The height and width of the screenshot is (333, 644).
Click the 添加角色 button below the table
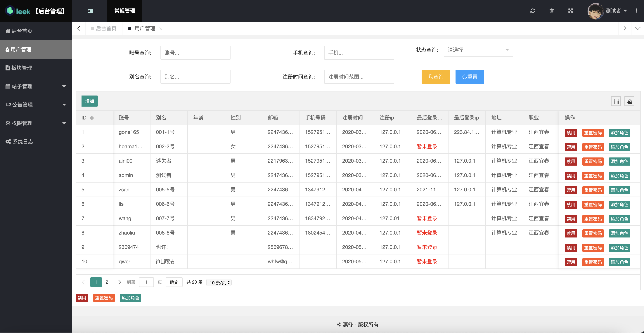[x=130, y=298]
